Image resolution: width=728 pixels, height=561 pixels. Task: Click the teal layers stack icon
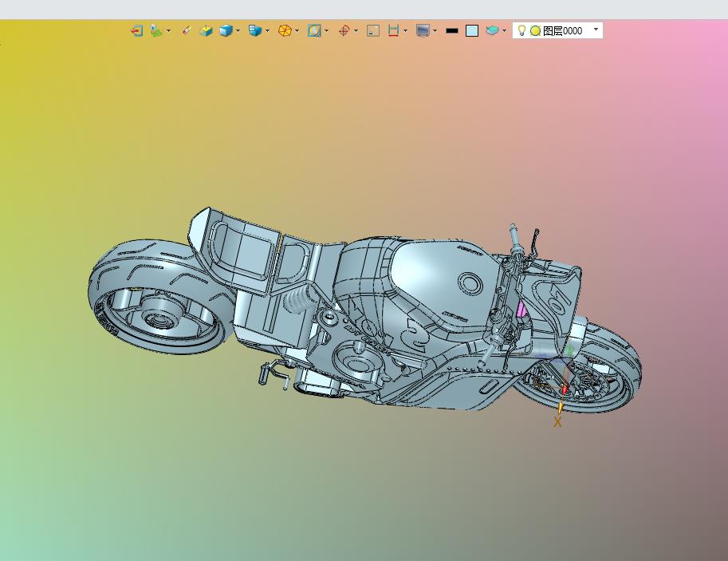(492, 30)
